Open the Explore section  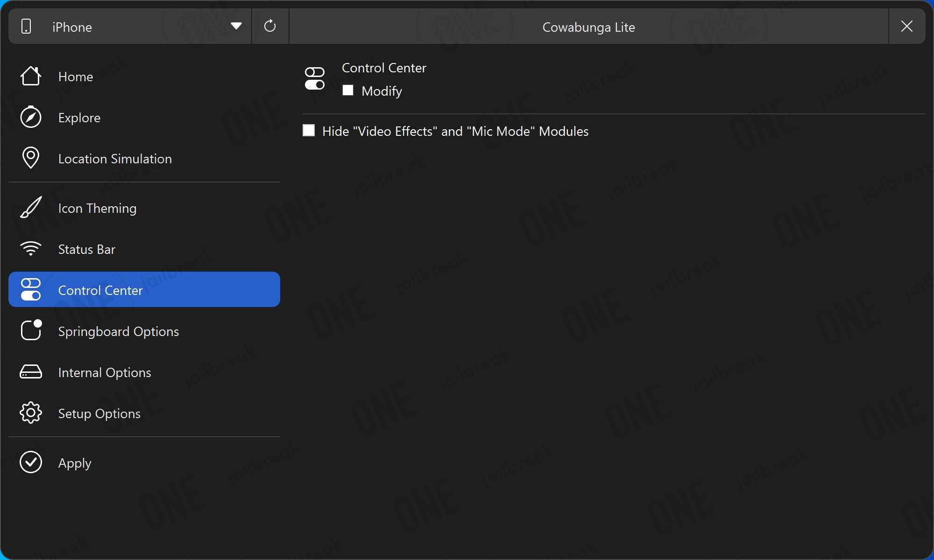(144, 117)
